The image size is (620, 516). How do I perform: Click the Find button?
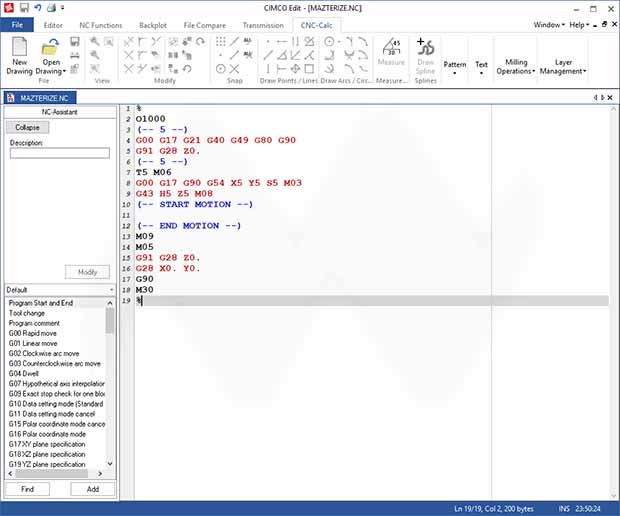pos(27,489)
